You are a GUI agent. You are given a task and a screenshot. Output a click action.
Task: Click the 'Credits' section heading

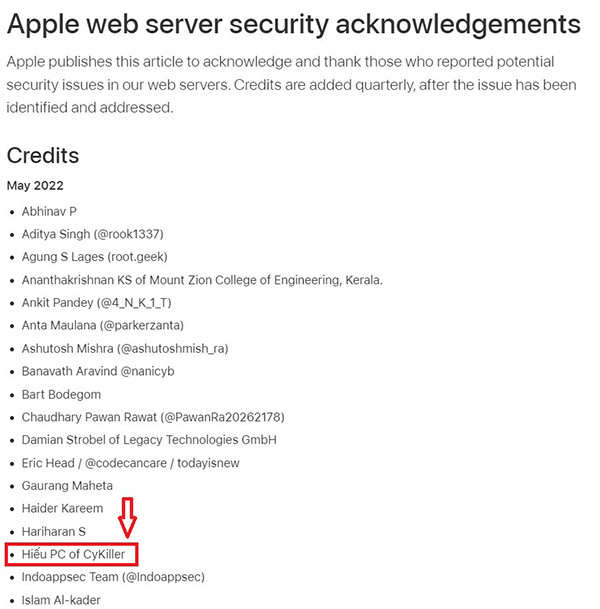(43, 155)
